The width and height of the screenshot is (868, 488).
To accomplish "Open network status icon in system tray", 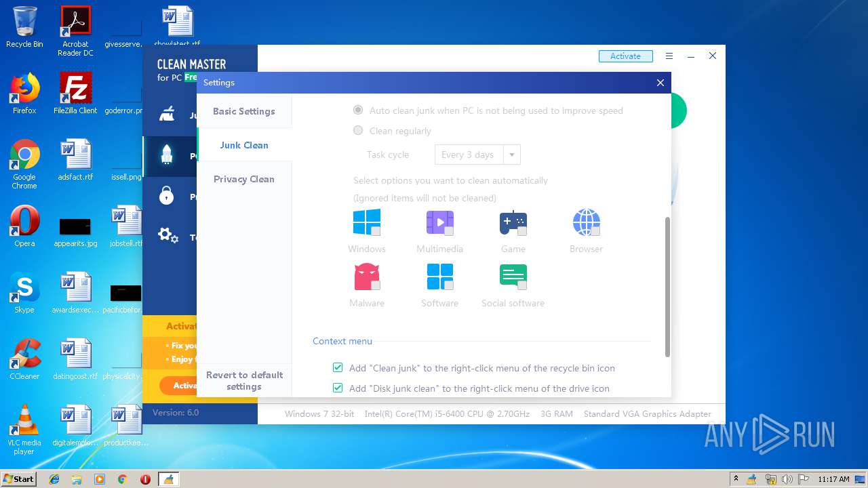I will pyautogui.click(x=770, y=479).
